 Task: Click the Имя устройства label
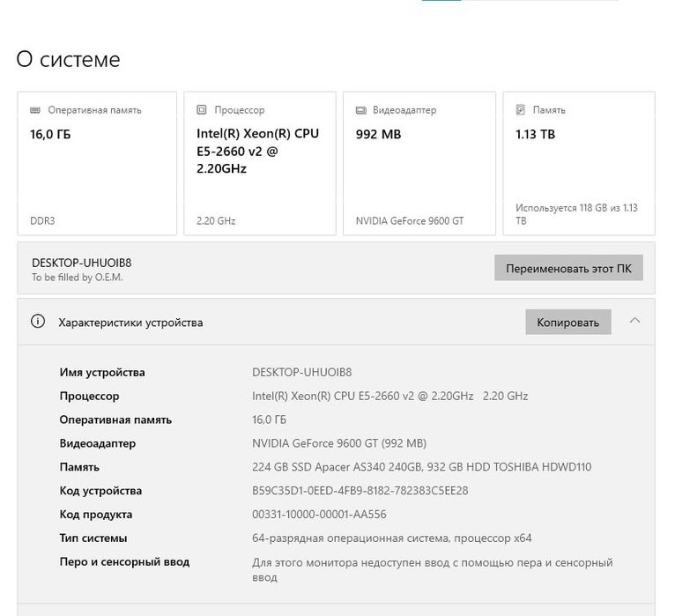pos(102,373)
